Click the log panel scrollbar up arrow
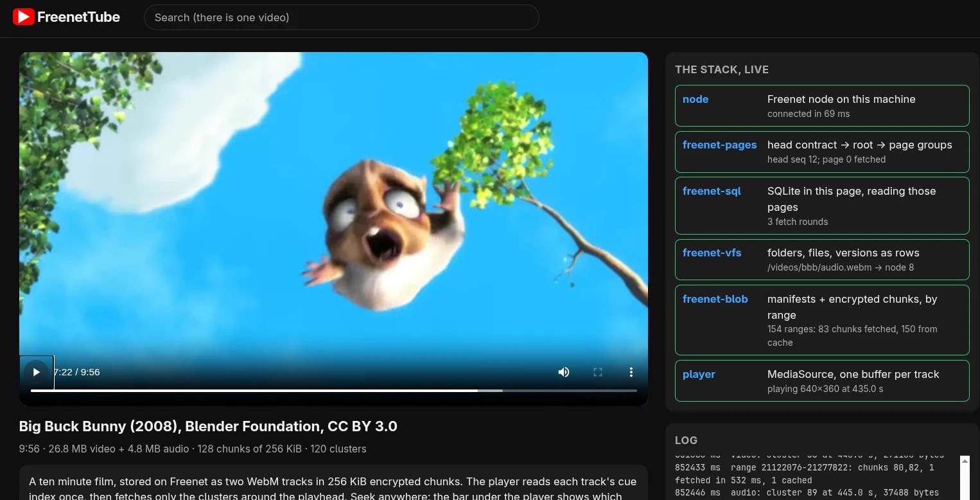 tap(964, 461)
